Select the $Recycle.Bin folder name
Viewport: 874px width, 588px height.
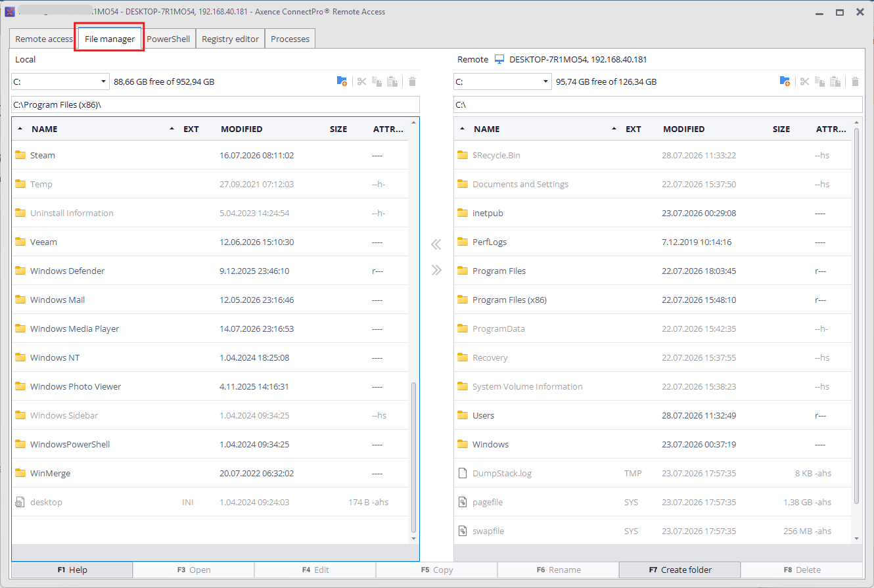pyautogui.click(x=497, y=155)
